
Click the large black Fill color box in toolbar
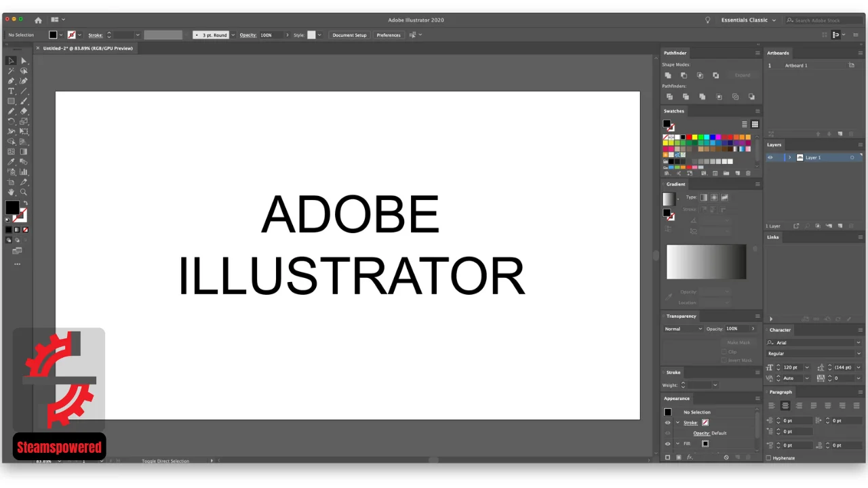tap(12, 207)
